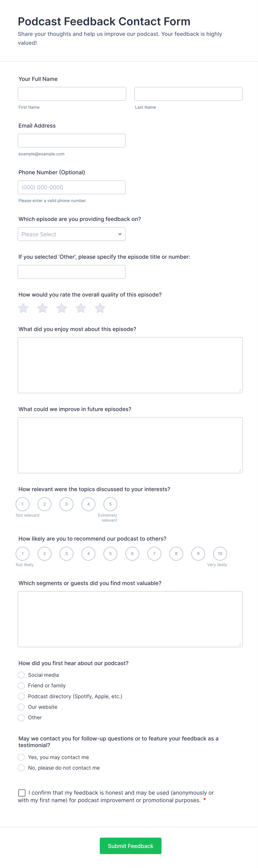
Task: Choose No, please do not contact me
Action: (21, 768)
